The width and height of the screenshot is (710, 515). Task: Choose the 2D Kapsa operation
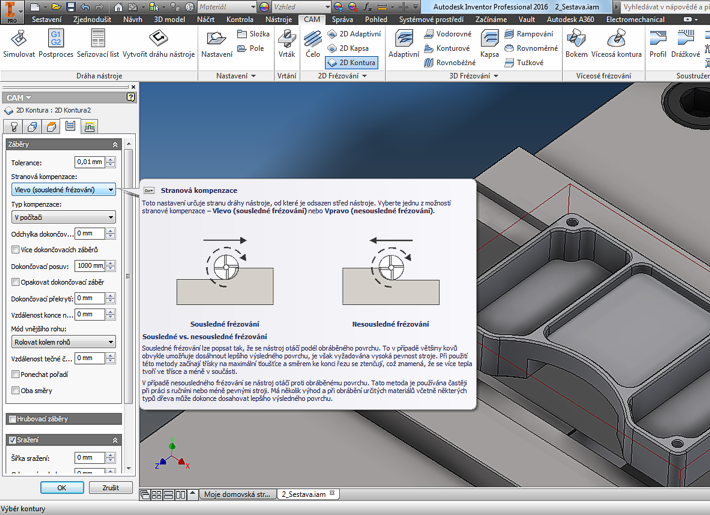pos(348,48)
